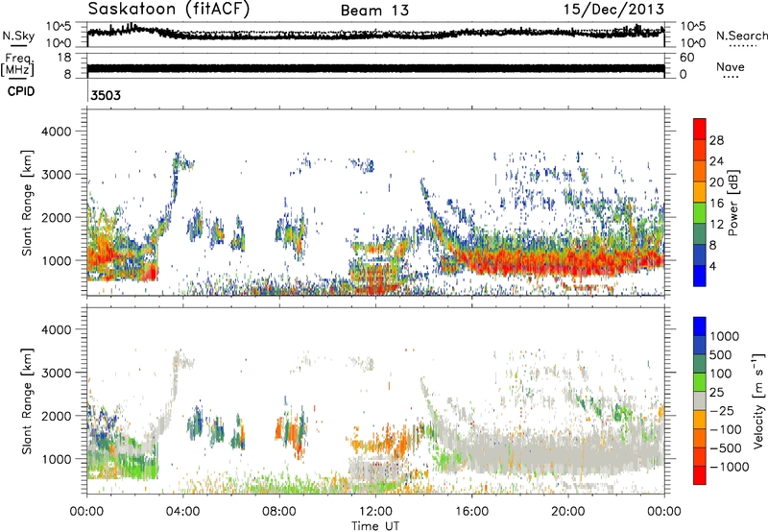
Task: Click the "2000" tick in velocity panel
Action: click(56, 416)
